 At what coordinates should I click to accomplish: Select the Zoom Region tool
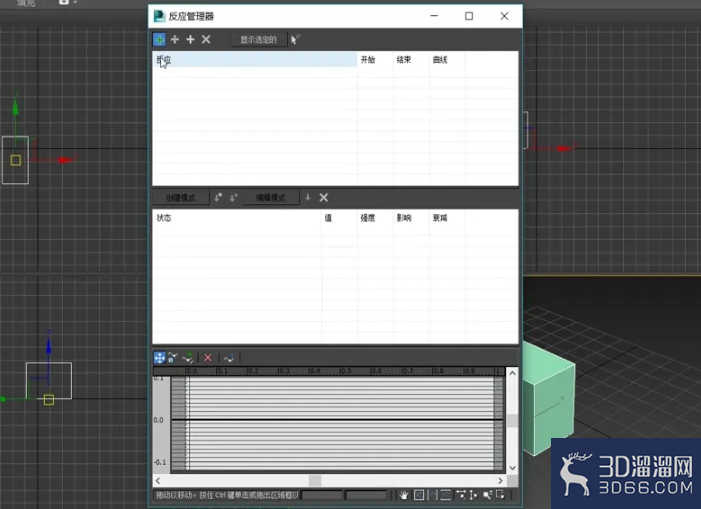[x=500, y=494]
